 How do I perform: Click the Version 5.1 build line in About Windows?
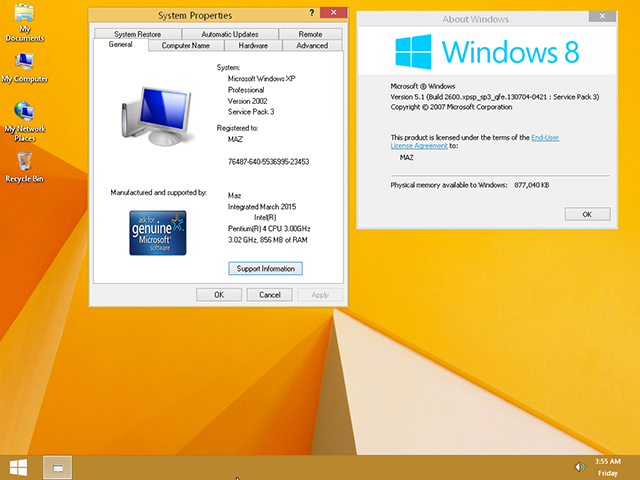(495, 97)
